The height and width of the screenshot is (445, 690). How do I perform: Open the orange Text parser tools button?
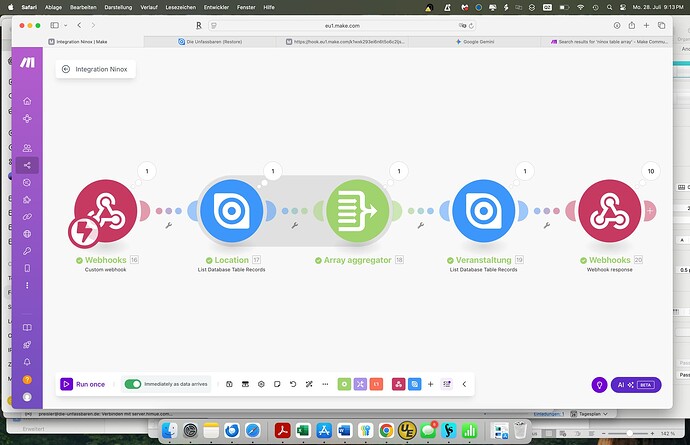pyautogui.click(x=376, y=384)
